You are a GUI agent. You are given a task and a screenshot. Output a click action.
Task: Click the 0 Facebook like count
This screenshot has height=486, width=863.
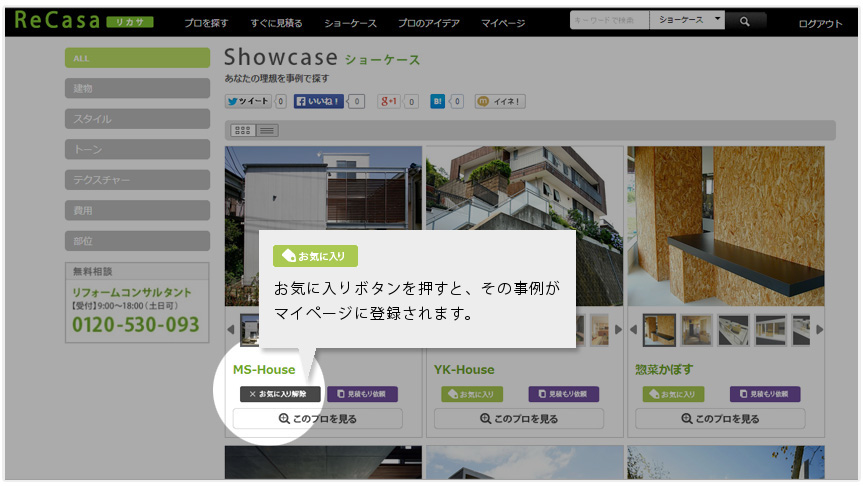pos(356,101)
